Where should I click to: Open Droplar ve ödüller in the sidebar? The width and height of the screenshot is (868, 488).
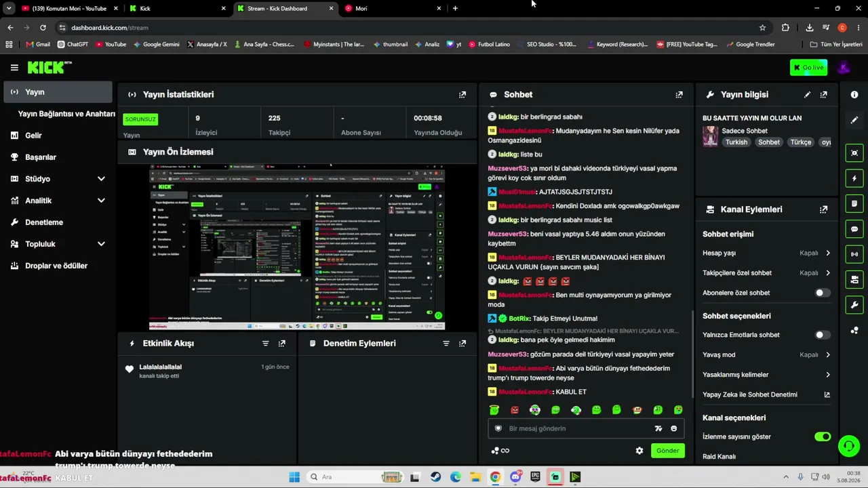pos(59,266)
